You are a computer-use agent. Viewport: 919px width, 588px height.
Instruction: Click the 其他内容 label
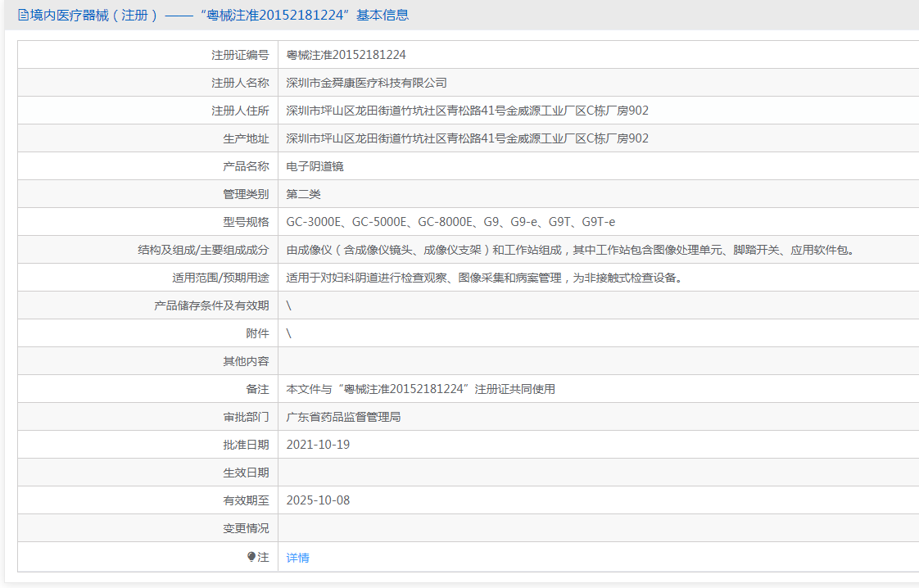247,361
